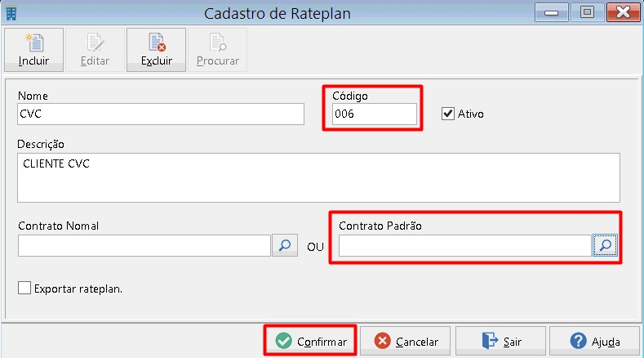Enable the Exportar rateplan checkbox

coord(24,288)
